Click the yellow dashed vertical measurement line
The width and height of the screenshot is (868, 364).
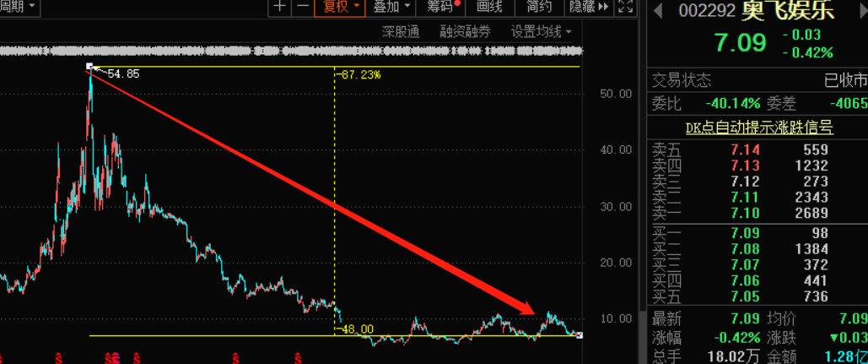click(x=334, y=199)
